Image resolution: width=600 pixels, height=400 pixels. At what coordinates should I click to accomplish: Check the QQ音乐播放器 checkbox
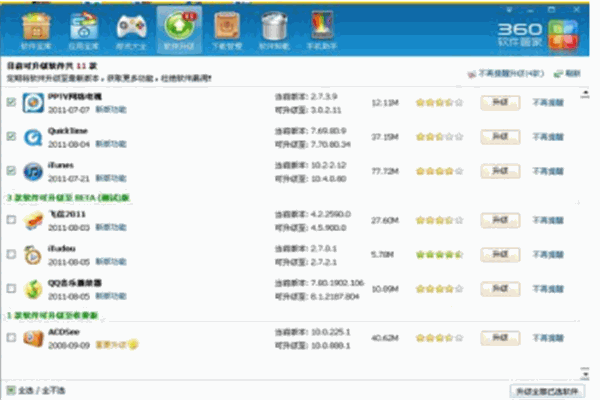(11, 288)
